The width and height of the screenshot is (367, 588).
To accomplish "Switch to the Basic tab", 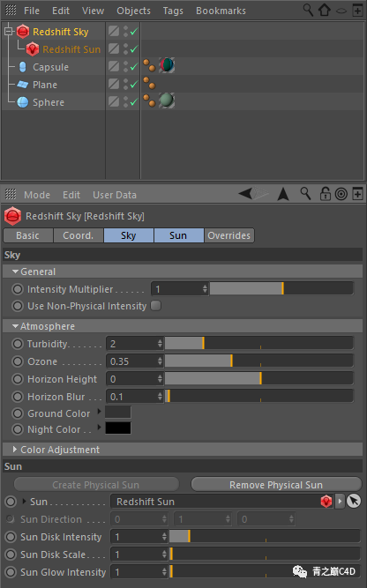I will pyautogui.click(x=27, y=235).
